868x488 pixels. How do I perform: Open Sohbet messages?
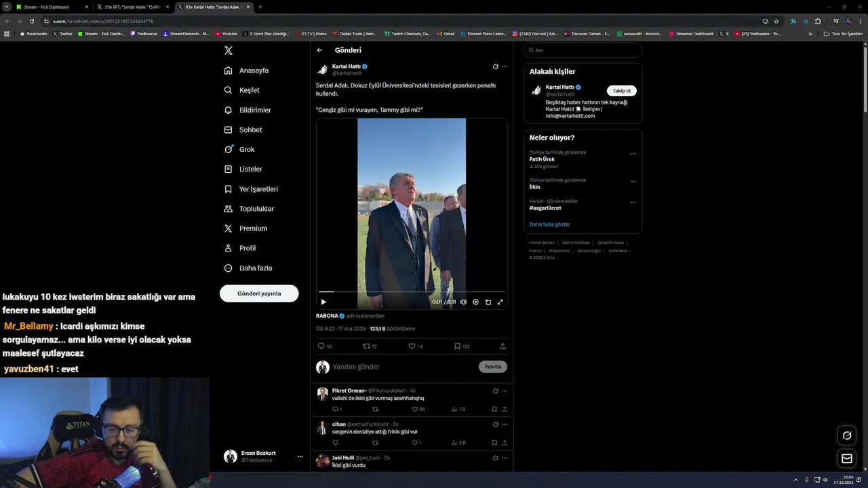[243, 129]
